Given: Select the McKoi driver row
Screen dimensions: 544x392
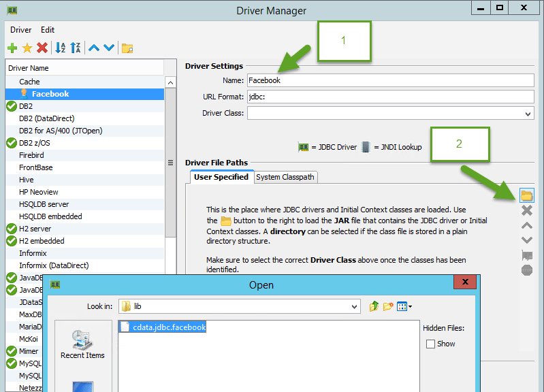Looking at the screenshot, I should (x=25, y=339).
